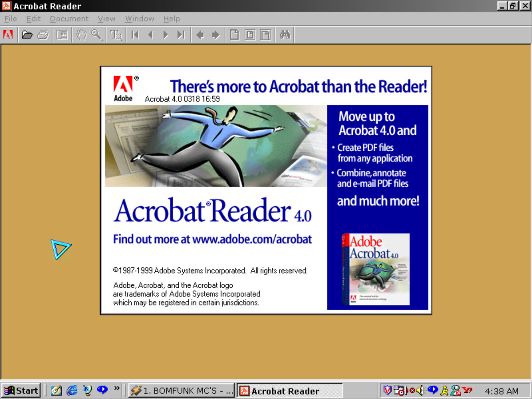Go to first page button

pyautogui.click(x=135, y=35)
